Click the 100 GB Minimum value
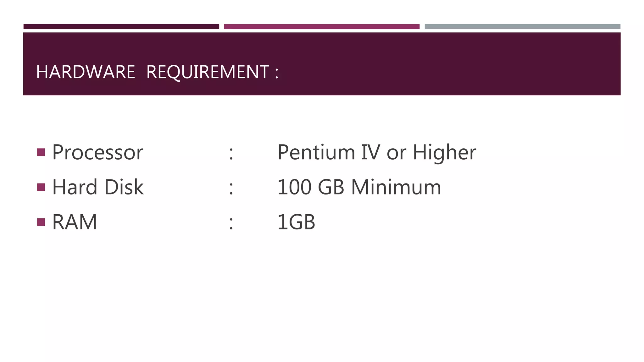This screenshot has height=362, width=644. (359, 187)
